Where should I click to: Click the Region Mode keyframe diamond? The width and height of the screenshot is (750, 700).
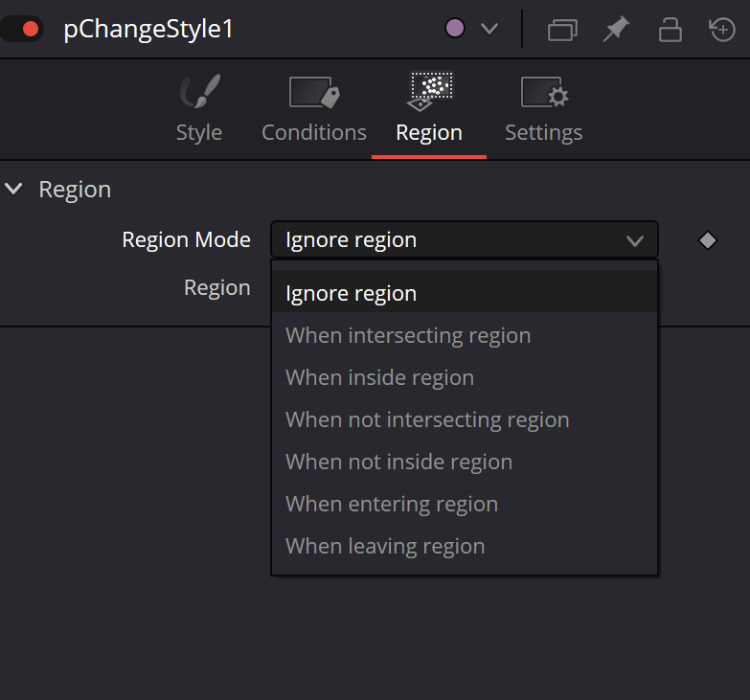(708, 240)
